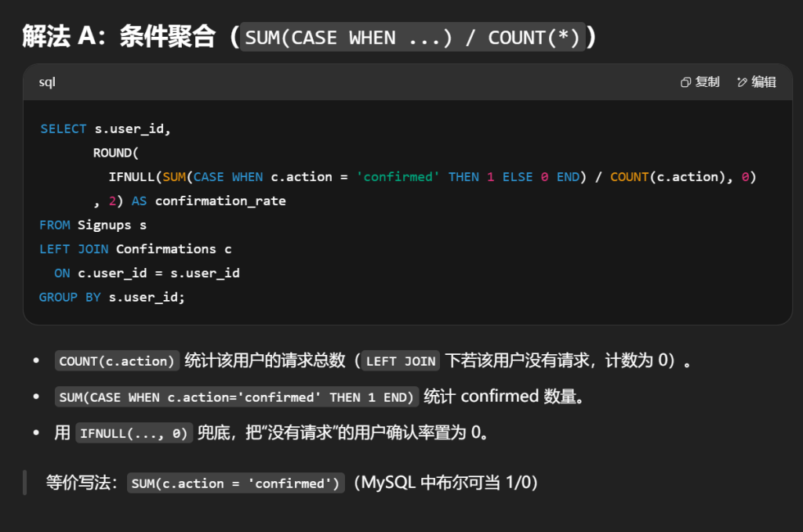This screenshot has height=532, width=803.
Task: Click the 解法 A：条件聚合 heading text
Action: click(x=118, y=37)
